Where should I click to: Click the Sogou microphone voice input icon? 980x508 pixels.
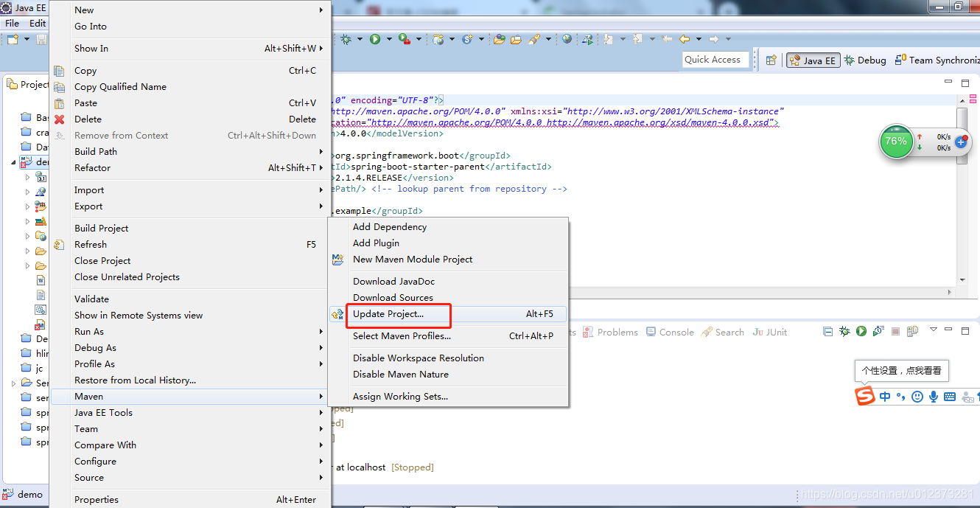[x=934, y=397]
